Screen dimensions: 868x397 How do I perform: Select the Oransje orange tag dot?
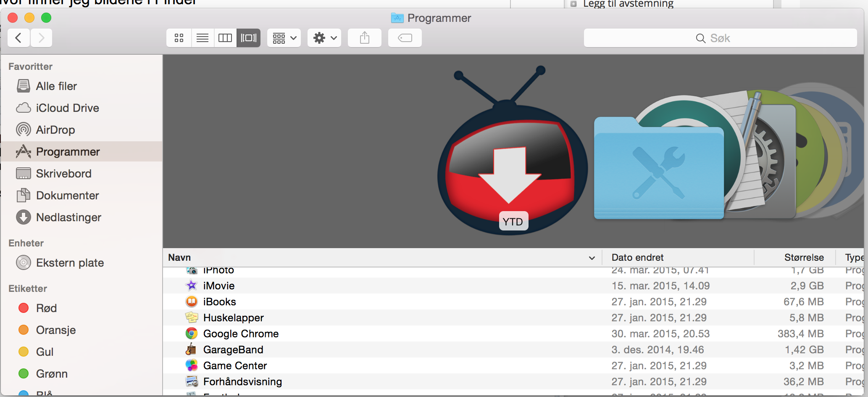(24, 330)
